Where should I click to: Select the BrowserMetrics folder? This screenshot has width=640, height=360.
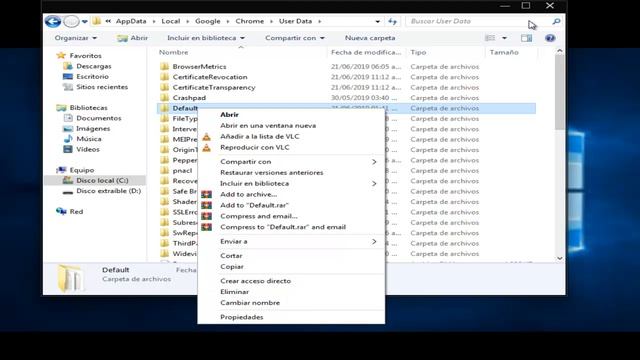pos(199,67)
